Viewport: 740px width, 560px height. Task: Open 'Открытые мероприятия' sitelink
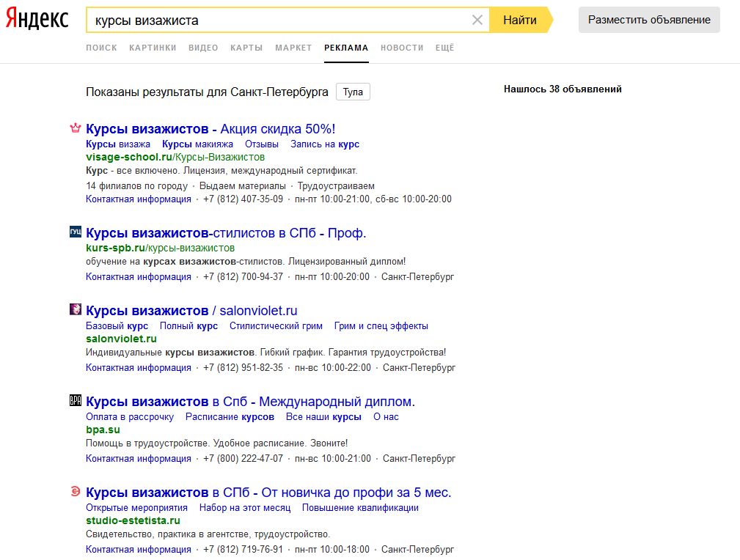click(137, 508)
